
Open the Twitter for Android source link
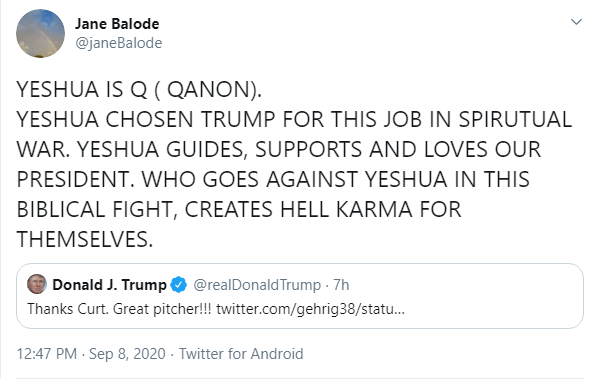[x=241, y=354]
